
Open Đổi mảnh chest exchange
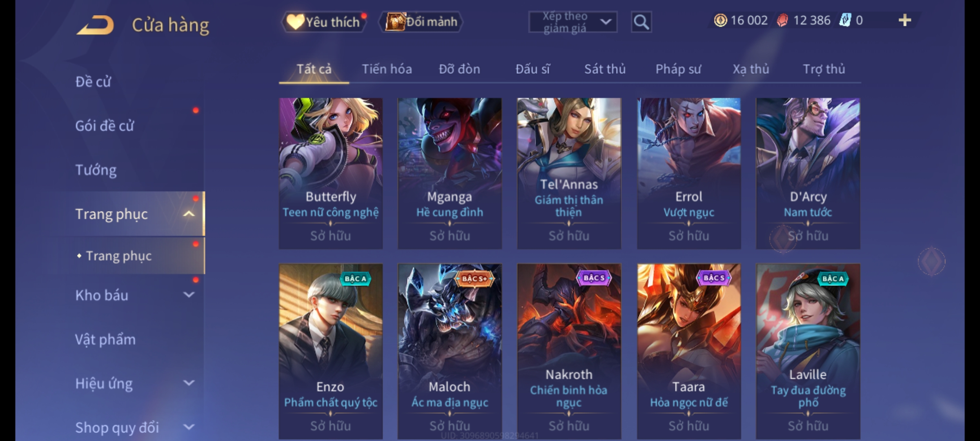coord(421,22)
